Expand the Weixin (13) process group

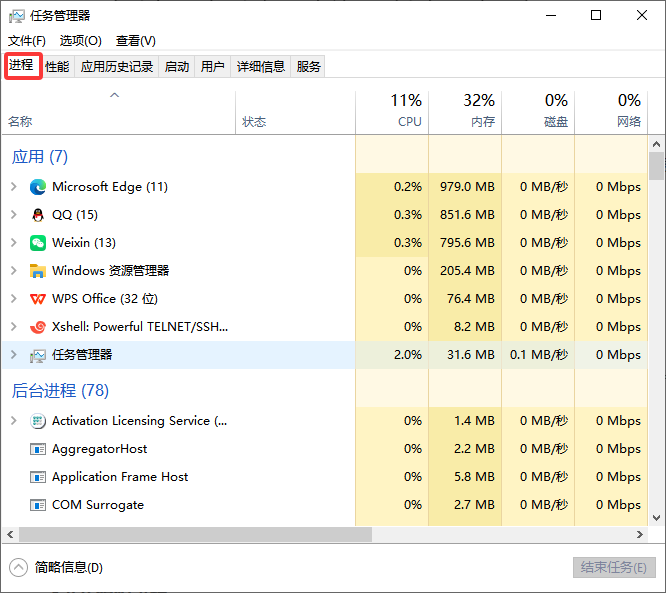tap(14, 243)
